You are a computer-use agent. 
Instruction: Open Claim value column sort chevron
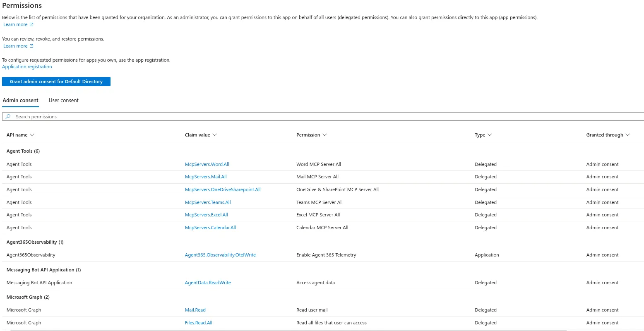[215, 135]
